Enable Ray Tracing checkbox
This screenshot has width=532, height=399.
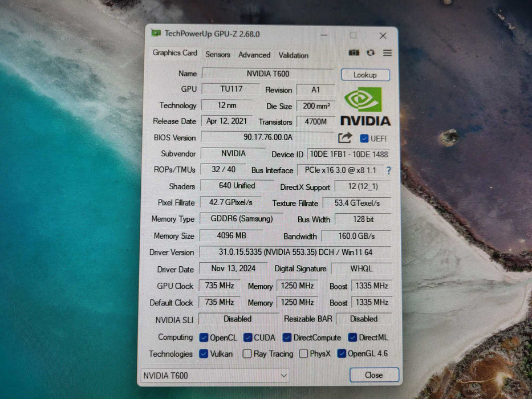tap(247, 354)
